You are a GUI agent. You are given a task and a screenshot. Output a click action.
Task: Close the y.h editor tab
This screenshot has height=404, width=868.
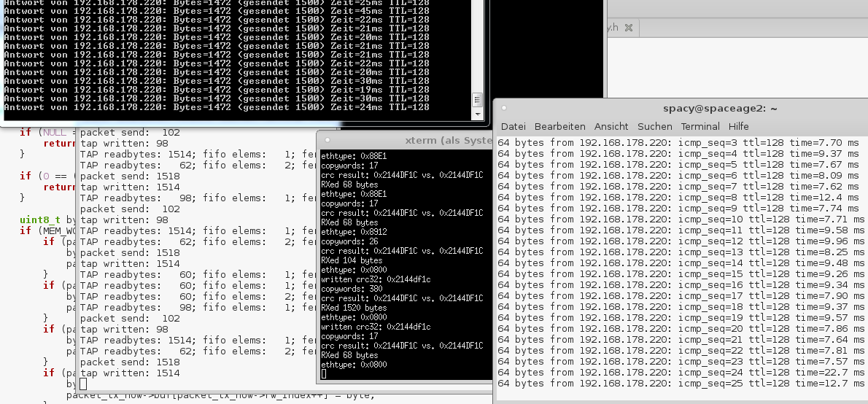point(628,28)
